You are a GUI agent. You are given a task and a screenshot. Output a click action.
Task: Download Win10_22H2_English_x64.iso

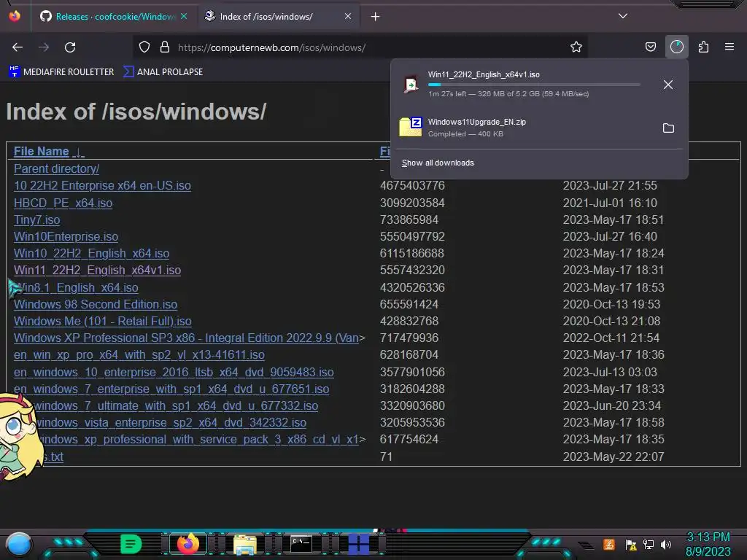[x=91, y=253]
